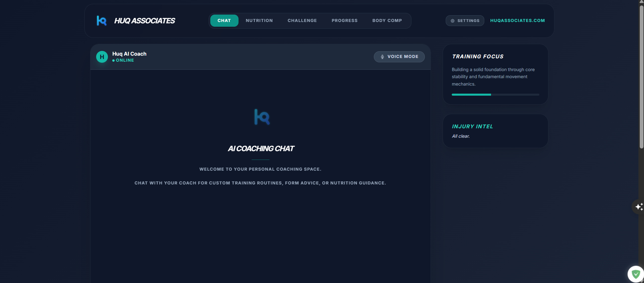Click the AI Coaching Chat heading

point(261,149)
